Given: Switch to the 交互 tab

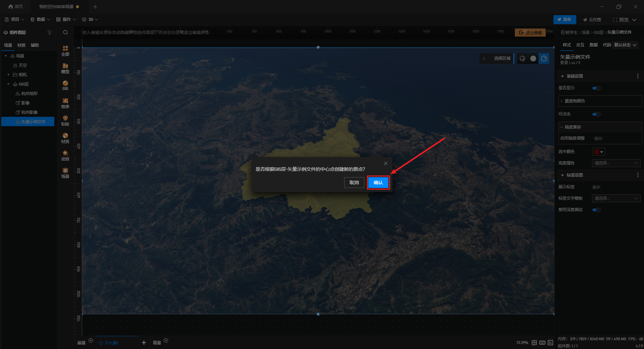Looking at the screenshot, I should pyautogui.click(x=580, y=45).
